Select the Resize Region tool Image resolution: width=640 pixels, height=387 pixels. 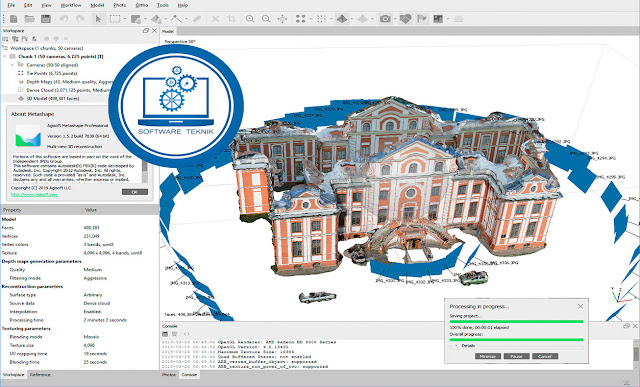coord(136,19)
